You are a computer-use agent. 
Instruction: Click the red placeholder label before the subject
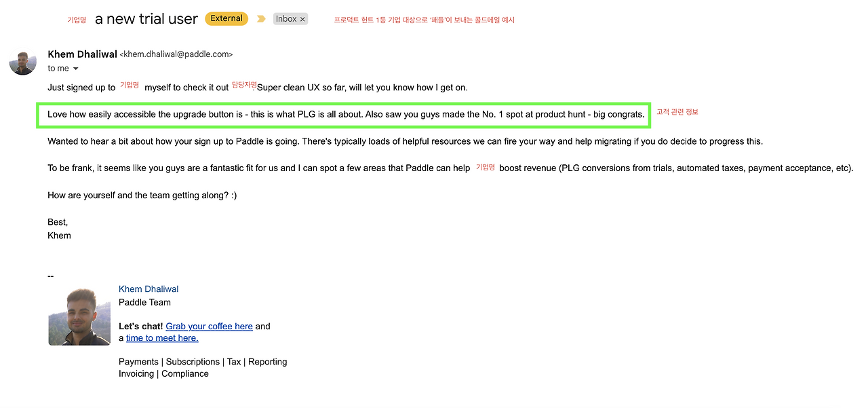(x=77, y=20)
